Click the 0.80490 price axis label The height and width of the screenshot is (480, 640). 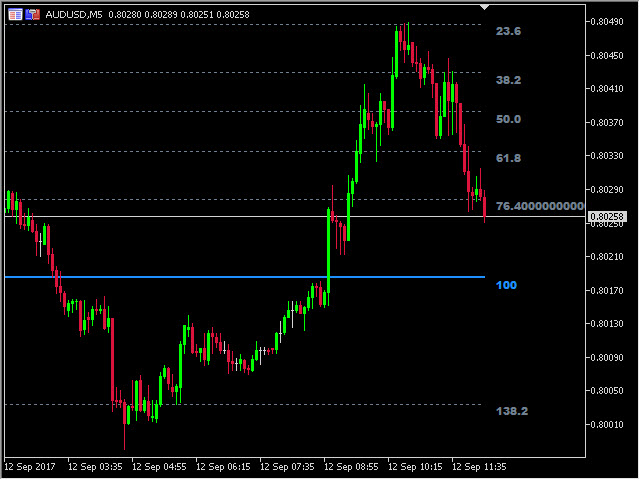point(607,22)
